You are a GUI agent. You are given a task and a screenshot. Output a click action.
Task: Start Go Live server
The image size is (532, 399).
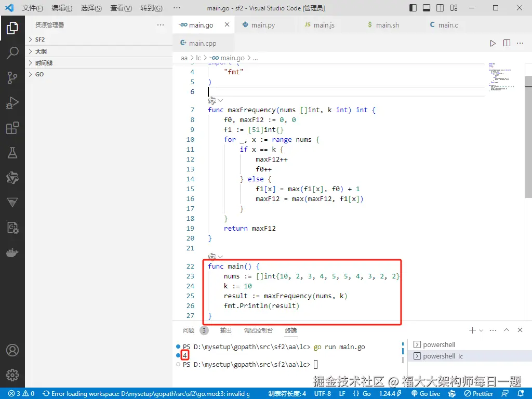tap(426, 394)
